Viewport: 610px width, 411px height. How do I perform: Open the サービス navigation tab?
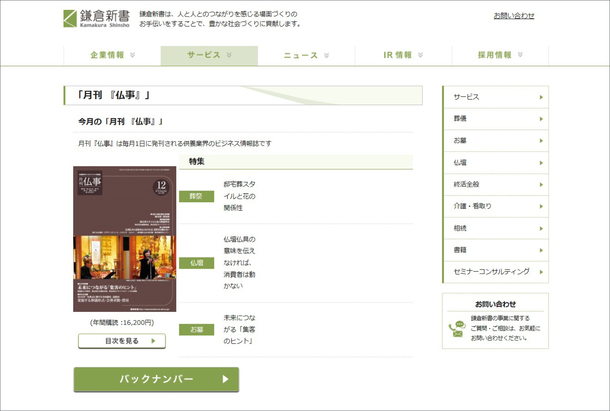pos(209,56)
